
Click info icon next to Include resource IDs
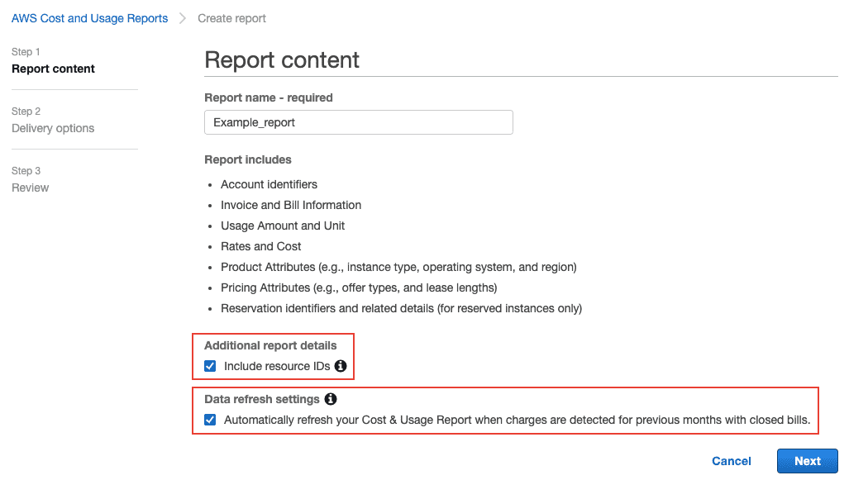pyautogui.click(x=341, y=366)
